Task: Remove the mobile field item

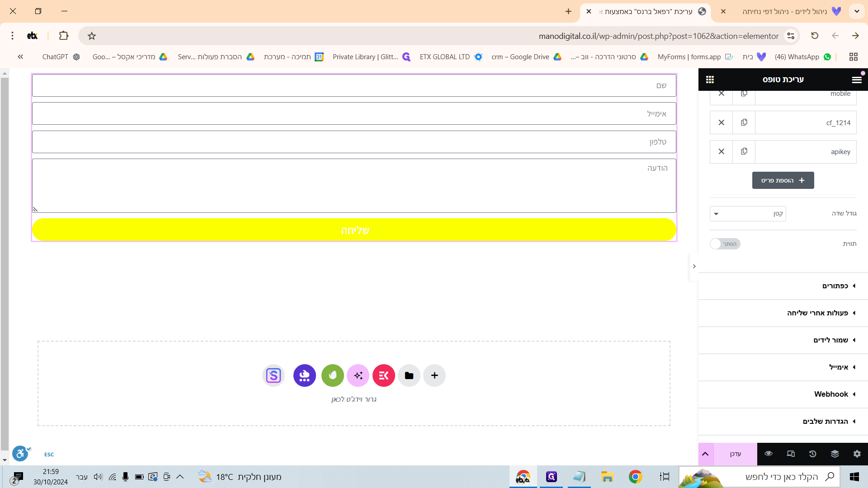Action: coord(722,94)
